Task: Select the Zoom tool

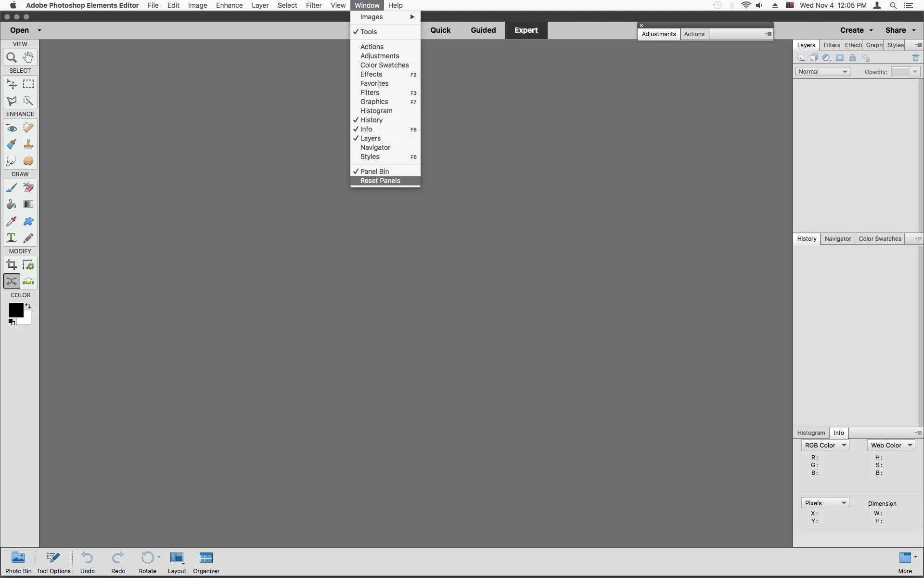Action: pos(12,57)
